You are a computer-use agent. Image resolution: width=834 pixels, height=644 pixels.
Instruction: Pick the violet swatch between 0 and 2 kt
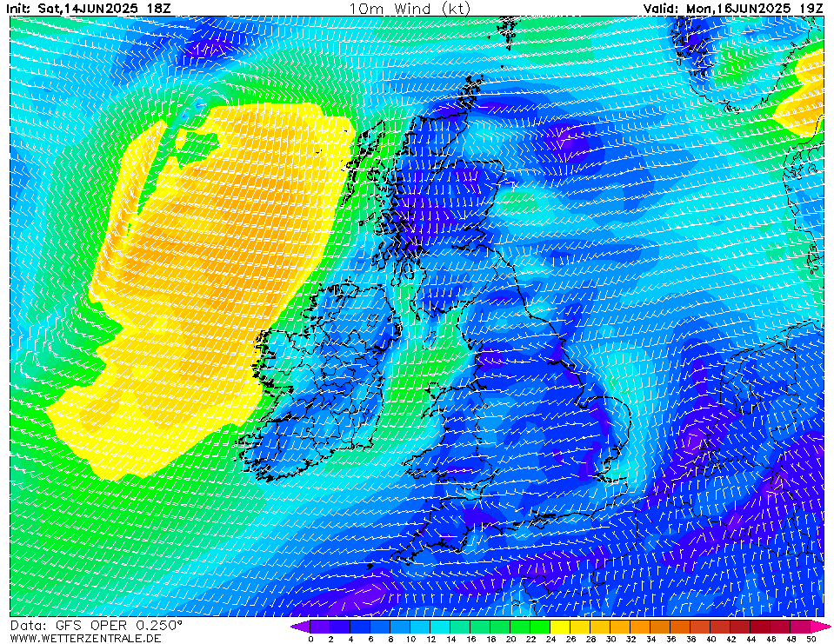point(319,627)
